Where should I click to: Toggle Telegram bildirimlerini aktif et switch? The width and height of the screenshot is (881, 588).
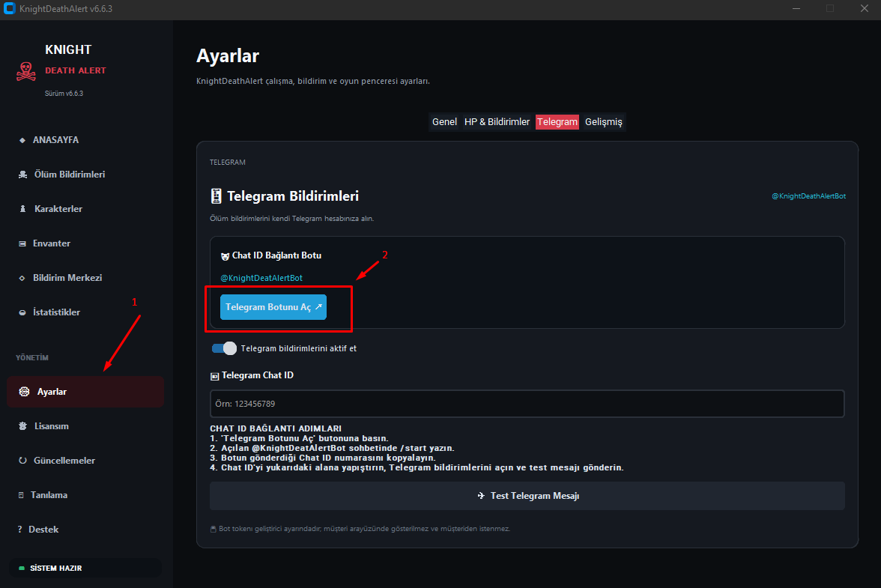click(x=224, y=349)
